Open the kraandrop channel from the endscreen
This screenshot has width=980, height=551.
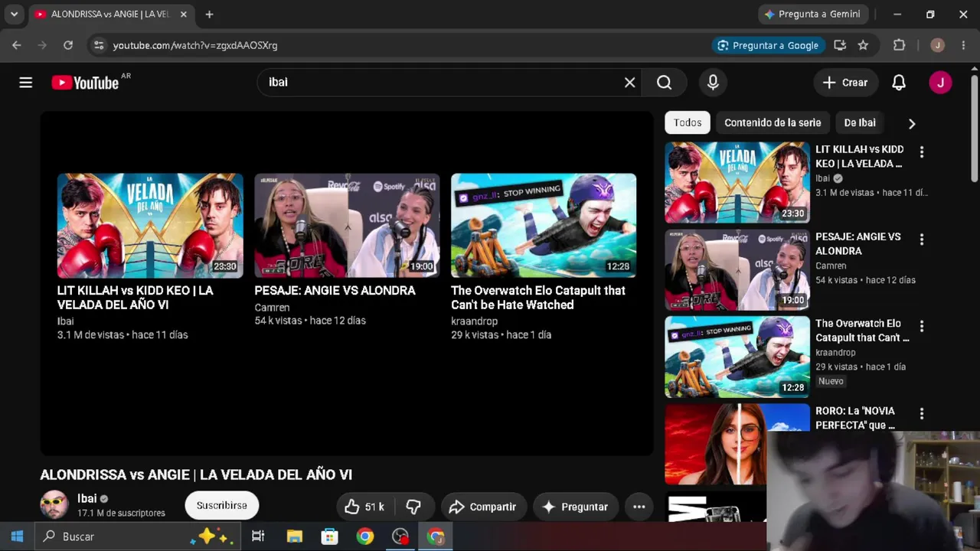(474, 321)
